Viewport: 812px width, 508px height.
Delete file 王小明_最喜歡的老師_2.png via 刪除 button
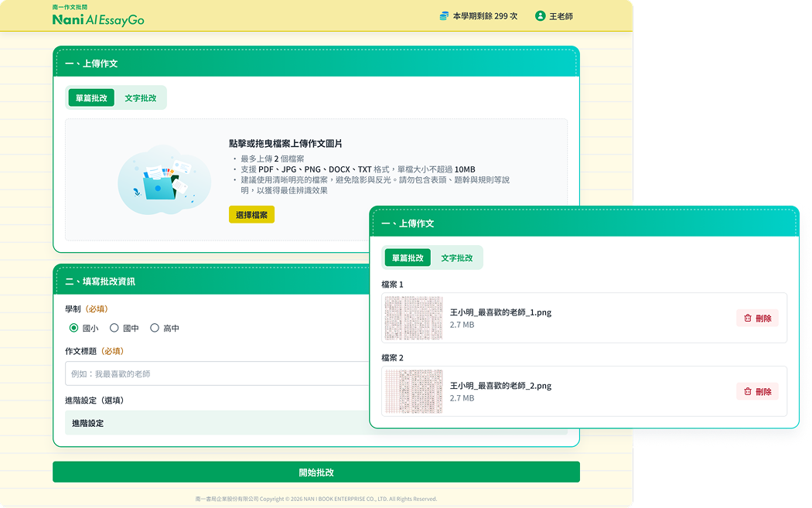[x=758, y=392]
